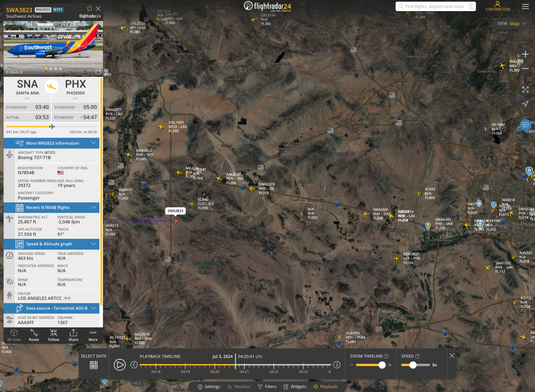Select PHX Phoenix destination airport
Image resolution: width=535 pixels, height=392 pixels.
click(x=76, y=87)
